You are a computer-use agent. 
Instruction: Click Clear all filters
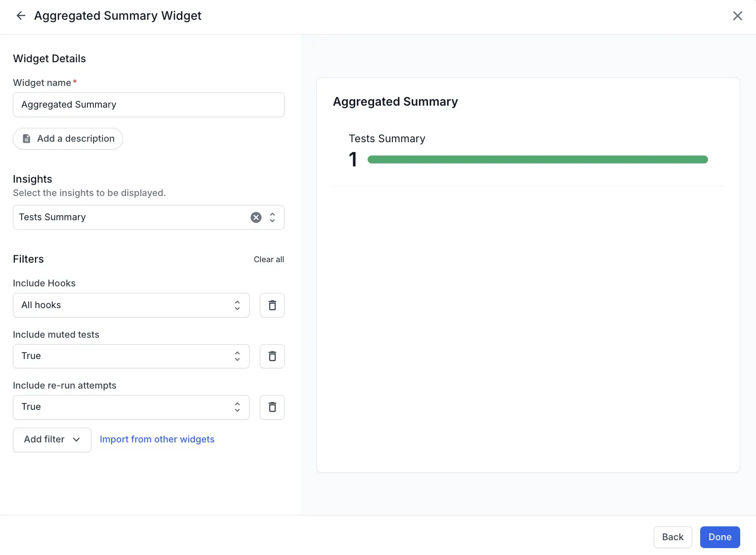point(269,259)
